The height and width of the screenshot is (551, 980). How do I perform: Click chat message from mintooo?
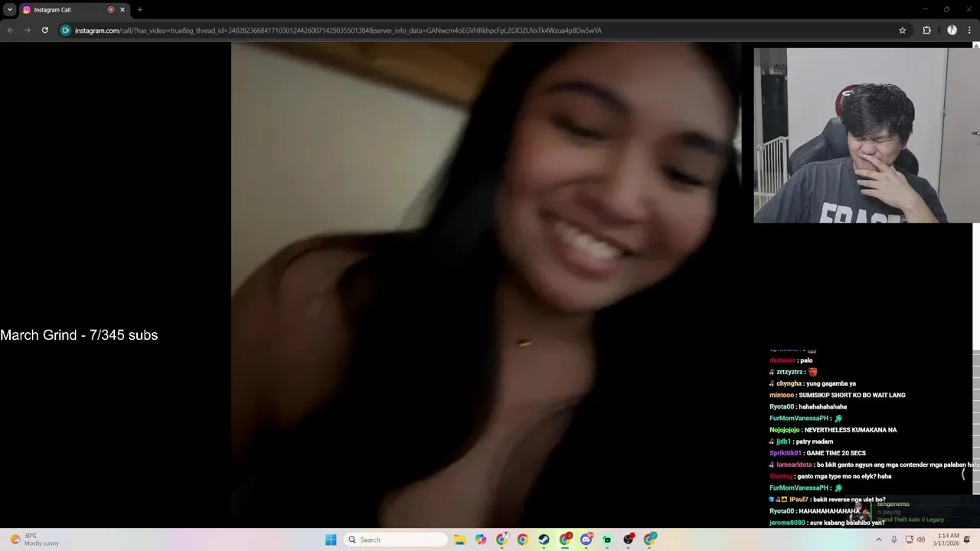(838, 395)
